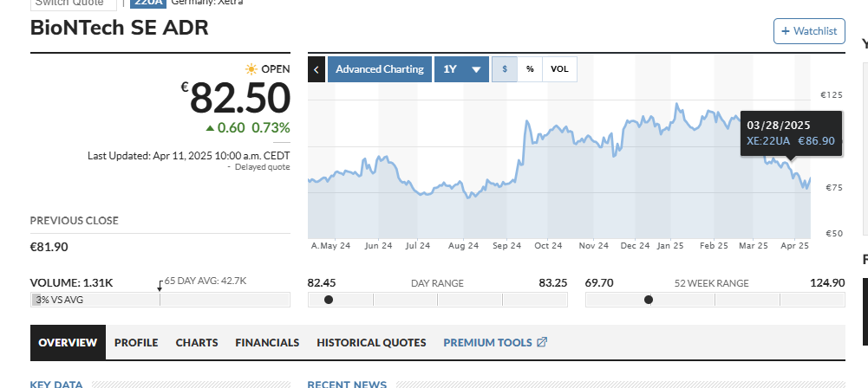This screenshot has height=388, width=868.
Task: Select the $ price chart mode
Action: pyautogui.click(x=505, y=69)
